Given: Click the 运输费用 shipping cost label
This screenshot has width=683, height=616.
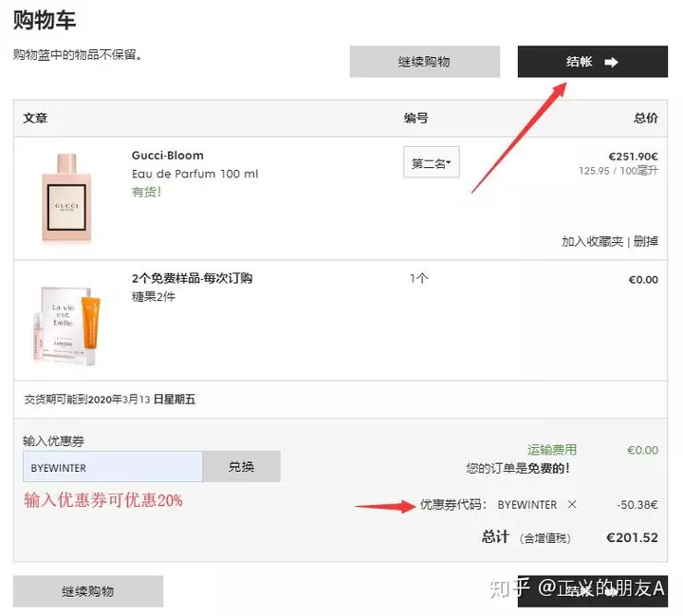Looking at the screenshot, I should point(552,450).
